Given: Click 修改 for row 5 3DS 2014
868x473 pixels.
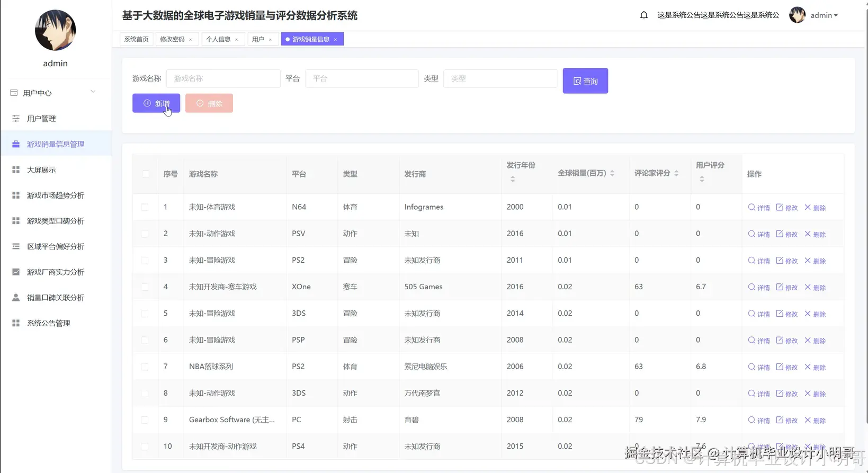Looking at the screenshot, I should [x=787, y=314].
